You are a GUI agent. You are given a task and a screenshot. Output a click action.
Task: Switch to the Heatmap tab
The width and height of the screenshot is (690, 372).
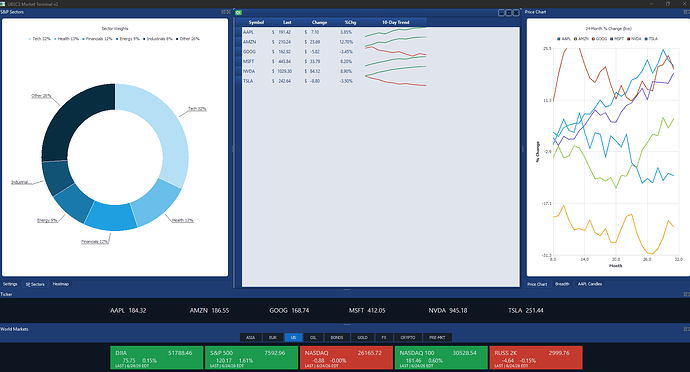click(61, 284)
